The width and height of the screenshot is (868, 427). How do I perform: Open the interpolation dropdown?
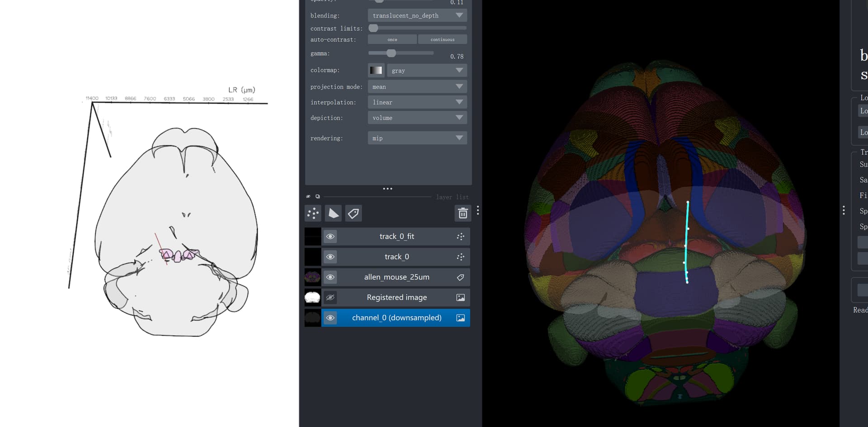tap(417, 102)
